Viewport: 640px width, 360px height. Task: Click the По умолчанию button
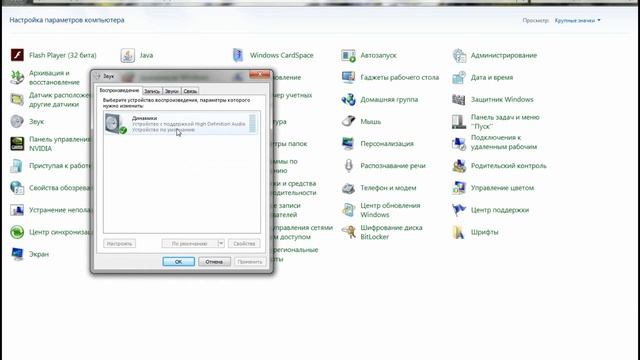(190, 243)
